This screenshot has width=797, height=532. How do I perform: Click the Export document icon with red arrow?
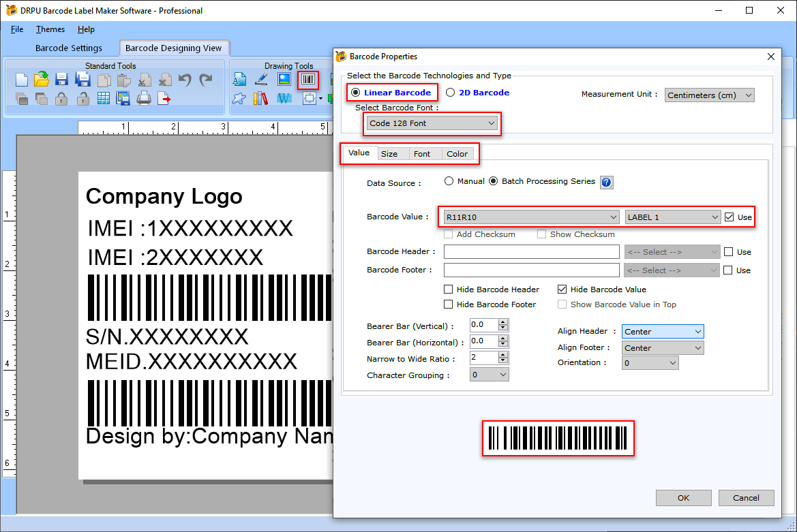(164, 99)
